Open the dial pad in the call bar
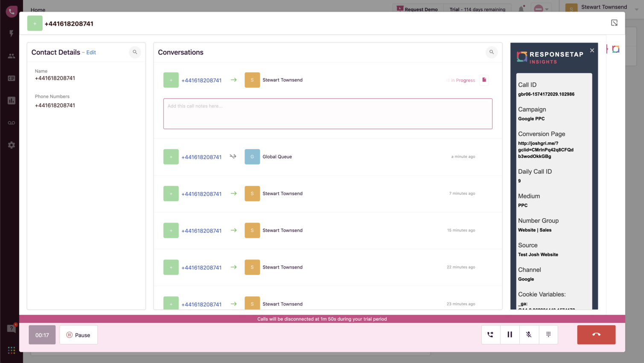The width and height of the screenshot is (644, 363). pos(548,334)
